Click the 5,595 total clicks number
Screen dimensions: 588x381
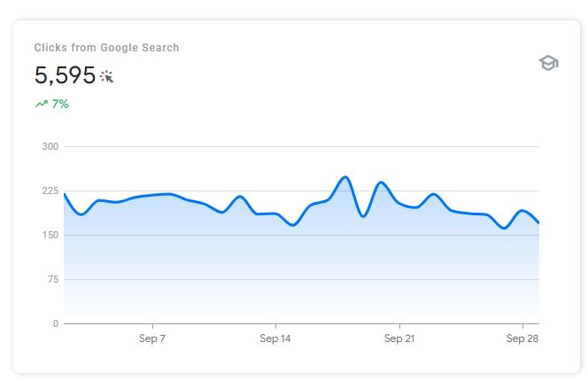point(65,75)
